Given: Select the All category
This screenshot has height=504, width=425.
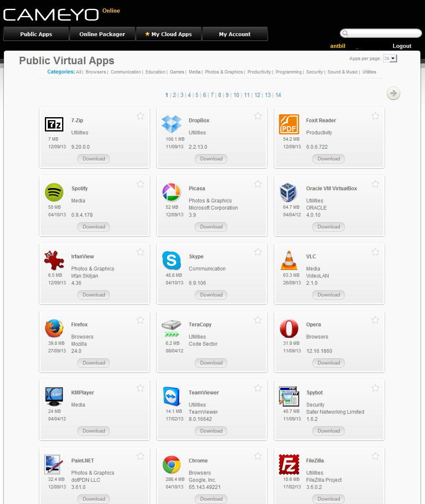Looking at the screenshot, I should [x=78, y=72].
